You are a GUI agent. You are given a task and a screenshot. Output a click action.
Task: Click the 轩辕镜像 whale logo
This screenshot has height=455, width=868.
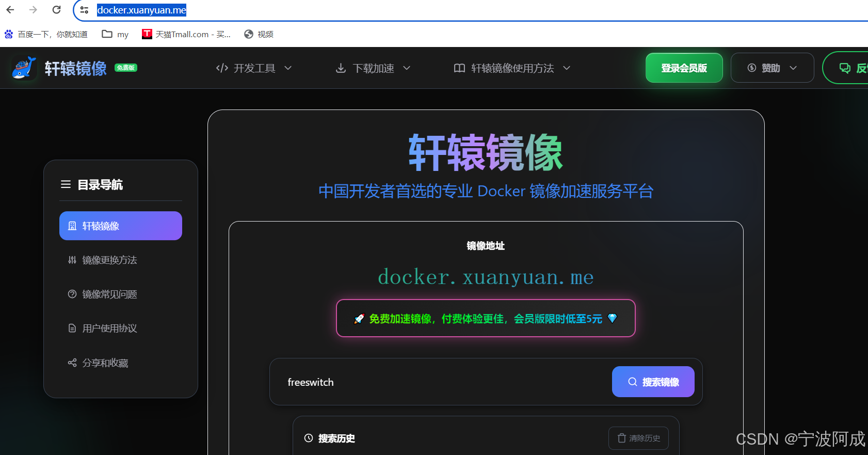coord(24,68)
